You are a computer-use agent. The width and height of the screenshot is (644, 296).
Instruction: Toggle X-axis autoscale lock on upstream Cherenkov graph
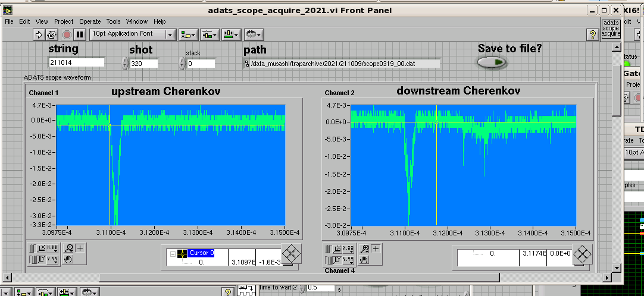coord(33,248)
